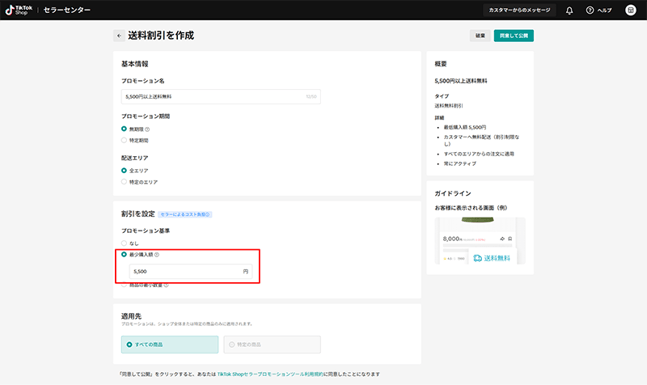Screen dimensions: 647x385
Task: Click the 最低購入額 5,500円 summary line
Action: (465, 128)
